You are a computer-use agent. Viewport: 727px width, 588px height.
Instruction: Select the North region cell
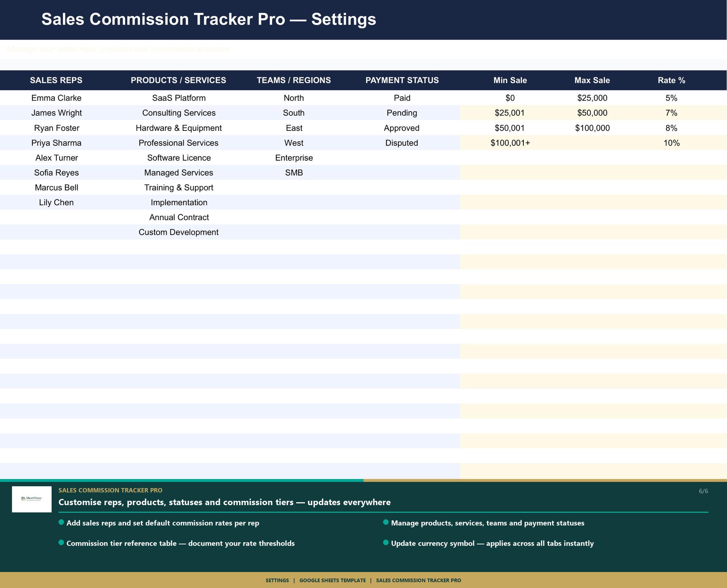pyautogui.click(x=294, y=98)
